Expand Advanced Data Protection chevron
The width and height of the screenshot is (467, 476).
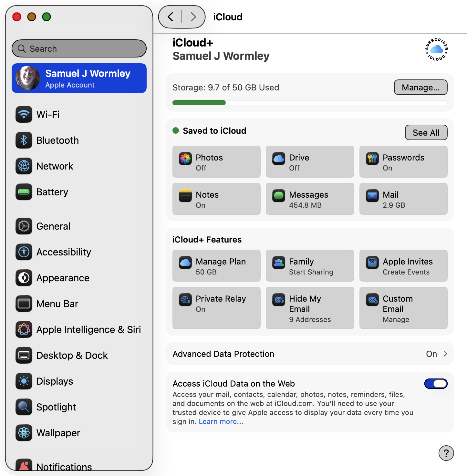445,354
